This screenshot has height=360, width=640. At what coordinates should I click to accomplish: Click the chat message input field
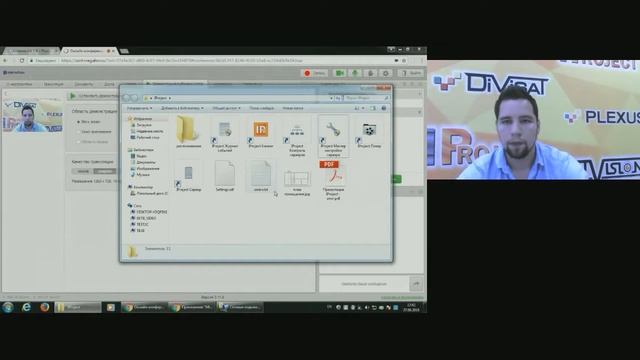point(364,283)
